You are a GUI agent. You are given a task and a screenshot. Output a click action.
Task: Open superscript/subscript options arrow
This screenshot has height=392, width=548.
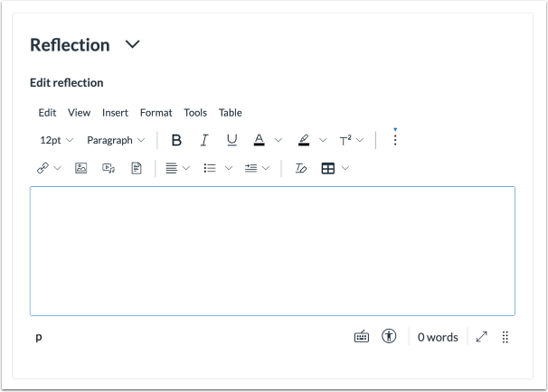360,140
